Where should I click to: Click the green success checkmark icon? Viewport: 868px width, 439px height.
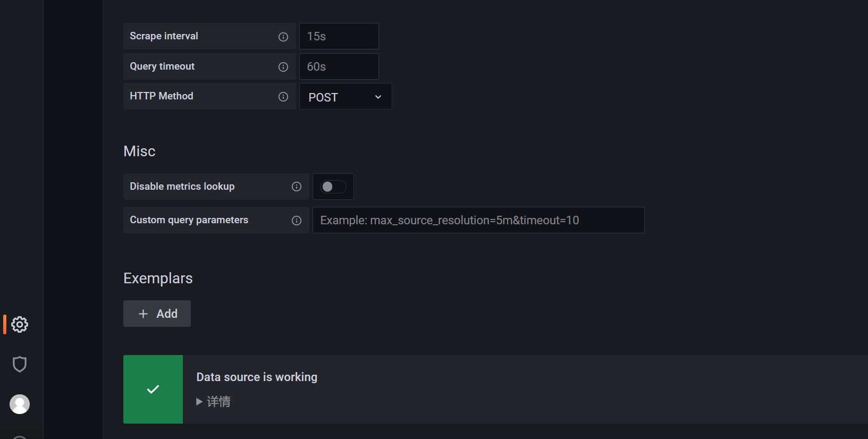153,390
